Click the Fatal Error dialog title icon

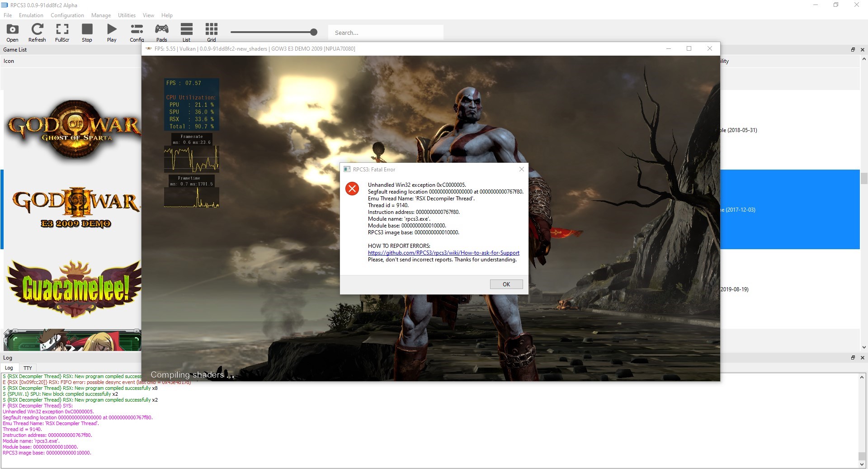347,169
